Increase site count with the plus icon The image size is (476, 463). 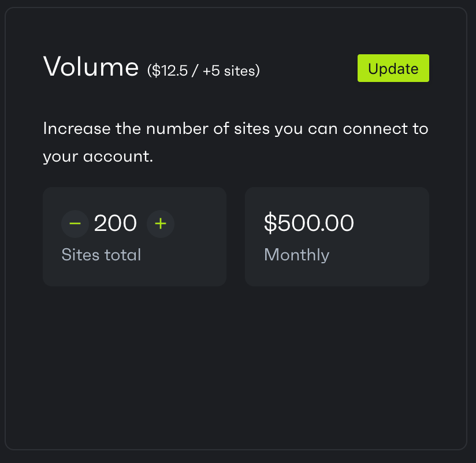pyautogui.click(x=160, y=223)
